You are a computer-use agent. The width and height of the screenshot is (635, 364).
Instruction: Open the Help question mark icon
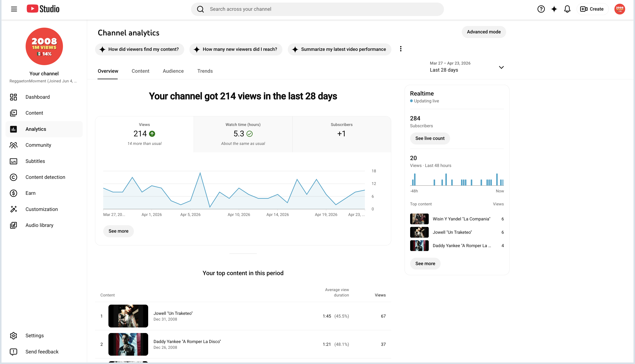click(541, 9)
